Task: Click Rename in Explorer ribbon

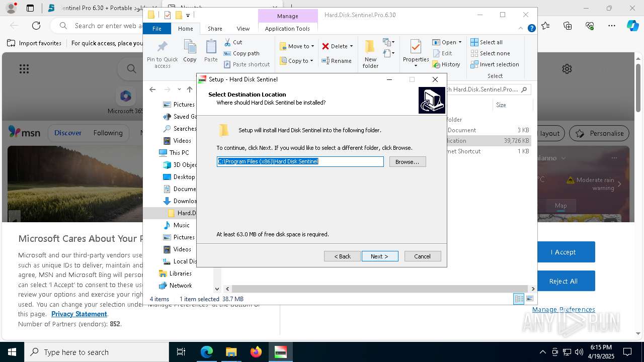Action: pyautogui.click(x=337, y=61)
